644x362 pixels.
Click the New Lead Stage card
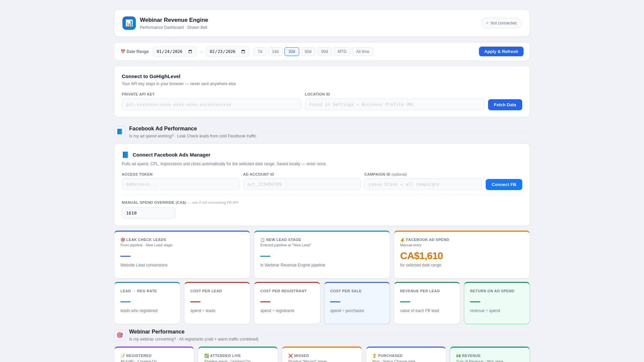click(322, 254)
